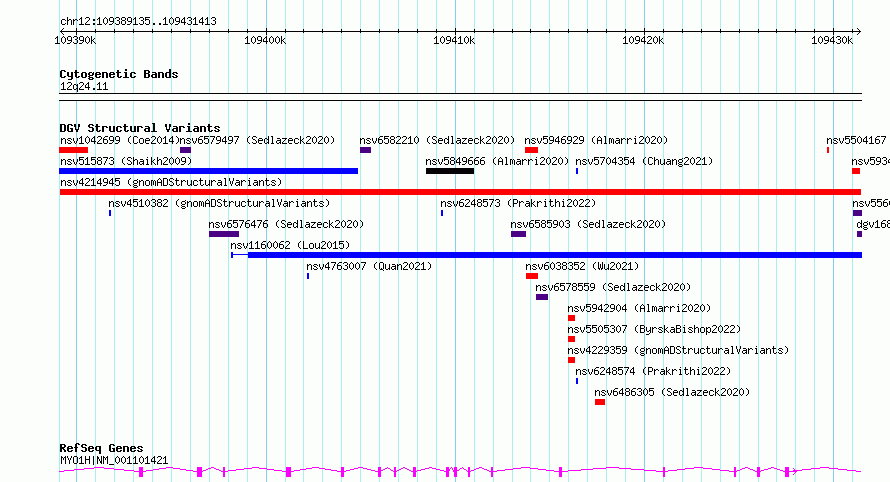
Task: Select the purple bar for nsv6579497
Action: pyautogui.click(x=185, y=150)
